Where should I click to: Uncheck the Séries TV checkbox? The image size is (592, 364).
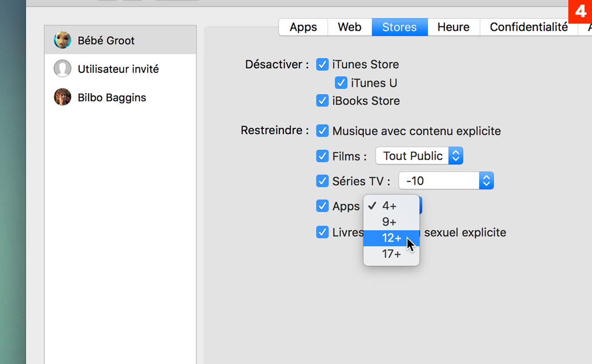(322, 181)
